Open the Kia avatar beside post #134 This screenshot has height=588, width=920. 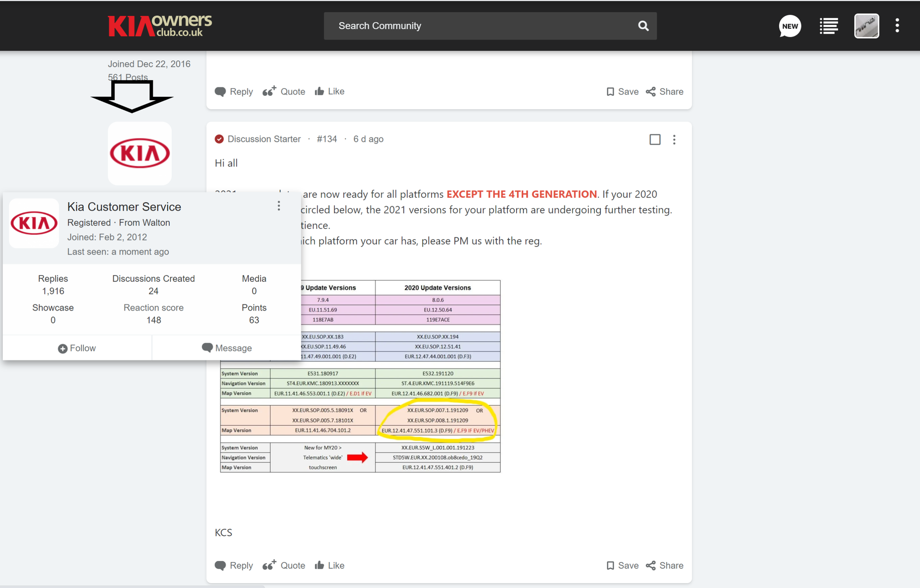click(x=139, y=153)
